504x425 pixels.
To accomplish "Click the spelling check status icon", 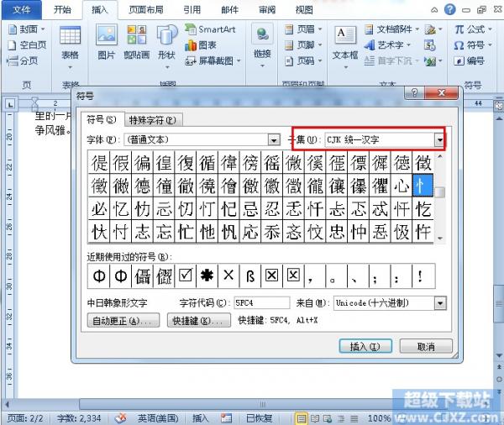I will point(121,418).
